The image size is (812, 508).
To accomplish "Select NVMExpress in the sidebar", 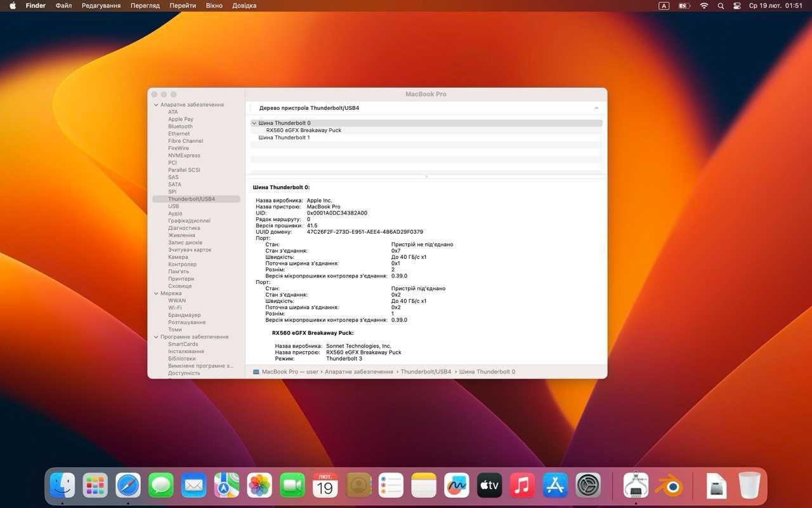I will pos(184,156).
